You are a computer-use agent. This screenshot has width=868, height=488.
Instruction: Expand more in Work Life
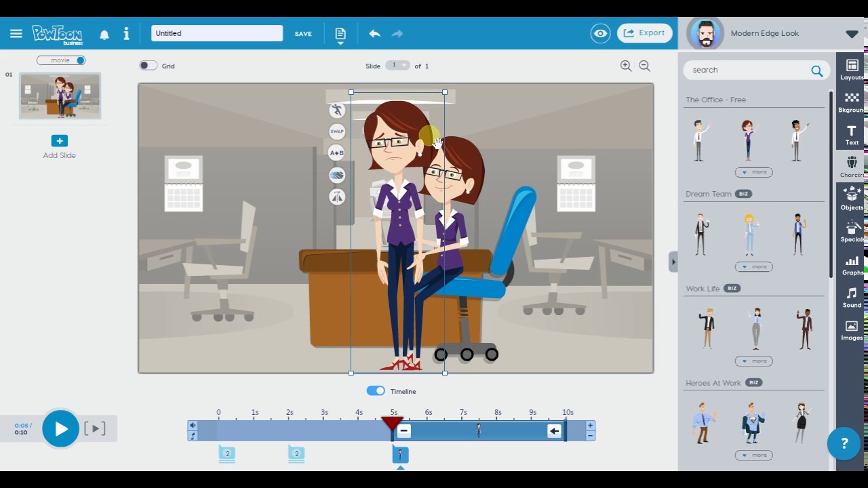753,361
